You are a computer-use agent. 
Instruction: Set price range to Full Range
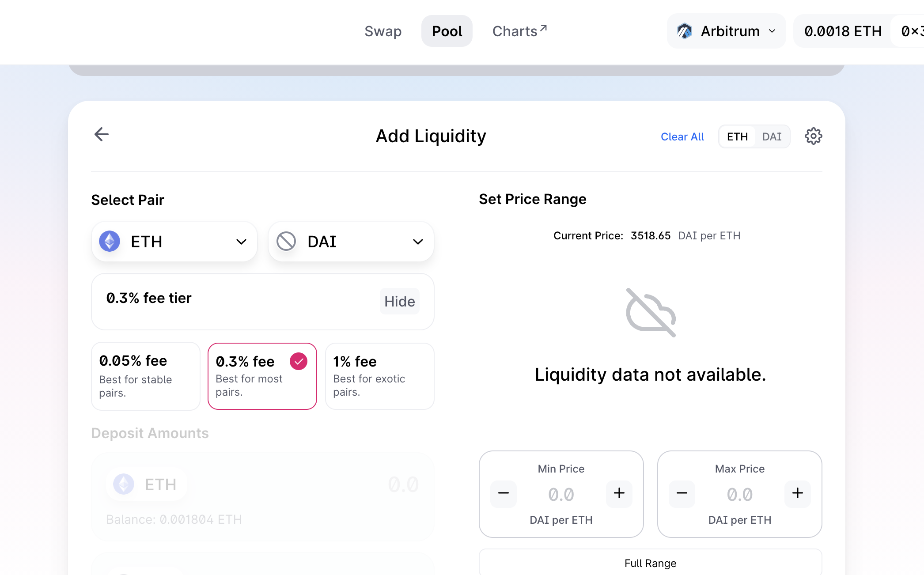(650, 563)
